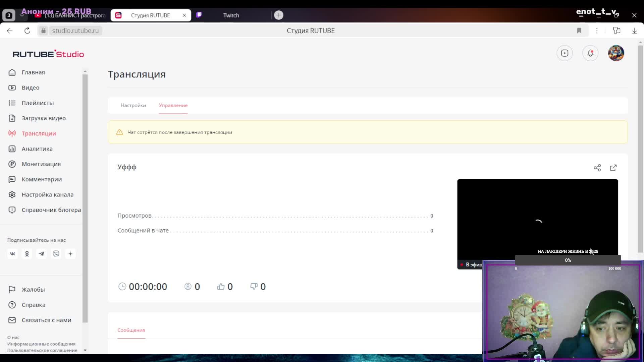Open Главная in sidebar menu
This screenshot has width=644, height=362.
[33, 72]
